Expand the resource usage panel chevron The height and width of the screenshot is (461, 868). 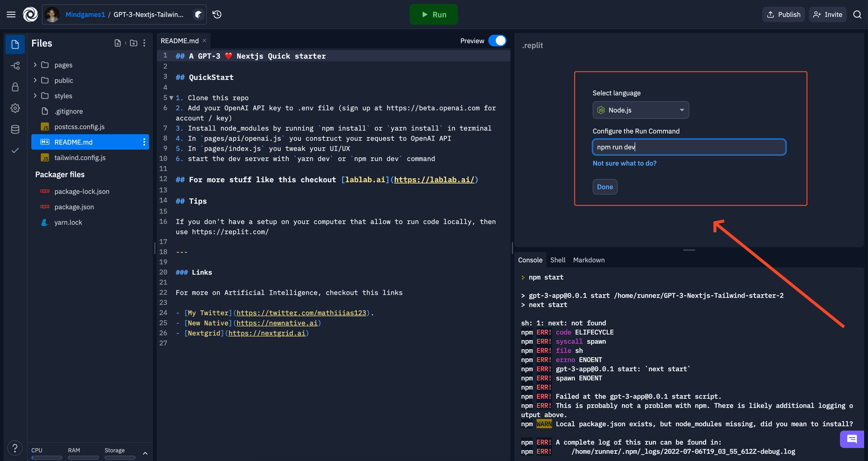[145, 453]
